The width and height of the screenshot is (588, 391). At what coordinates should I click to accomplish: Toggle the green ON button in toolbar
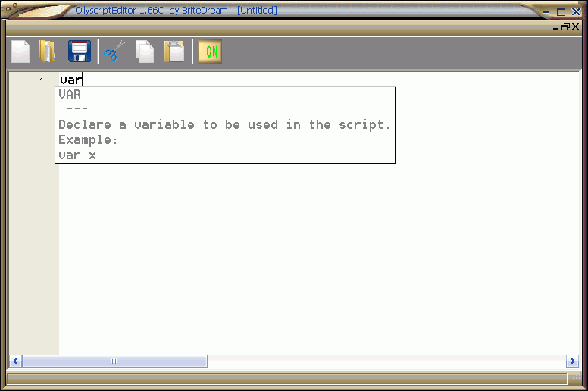[210, 52]
